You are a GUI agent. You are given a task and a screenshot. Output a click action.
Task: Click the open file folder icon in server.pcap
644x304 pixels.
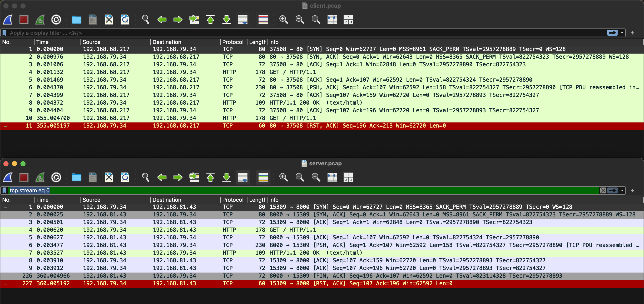click(x=76, y=177)
